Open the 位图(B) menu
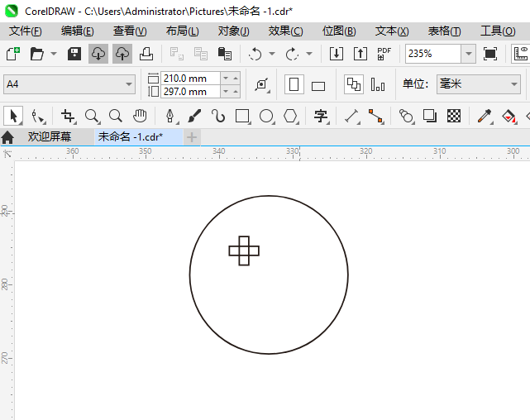This screenshot has width=530, height=420. 339,31
